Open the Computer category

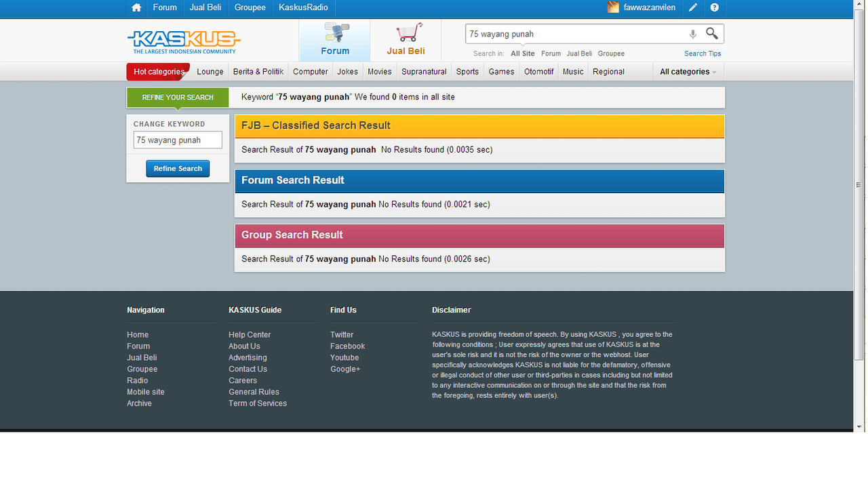click(311, 72)
